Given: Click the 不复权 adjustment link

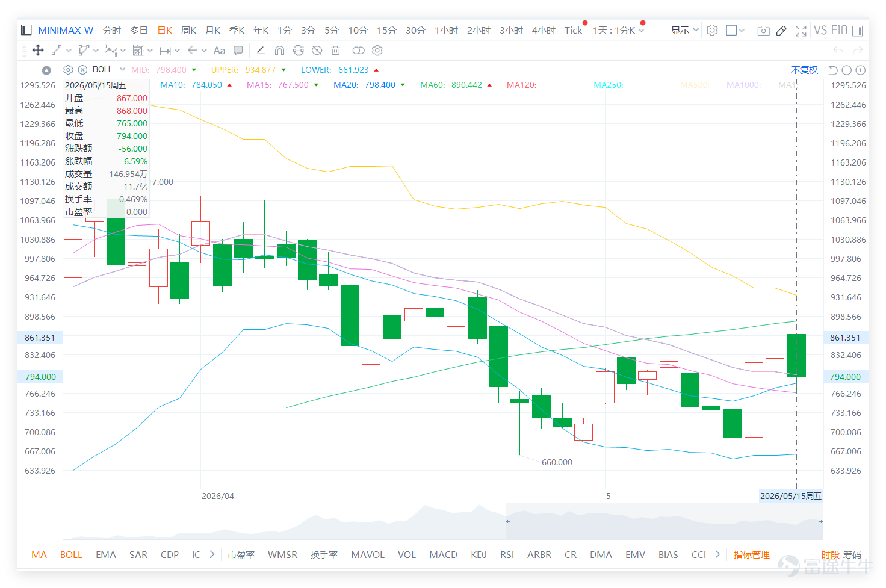Looking at the screenshot, I should pyautogui.click(x=804, y=70).
